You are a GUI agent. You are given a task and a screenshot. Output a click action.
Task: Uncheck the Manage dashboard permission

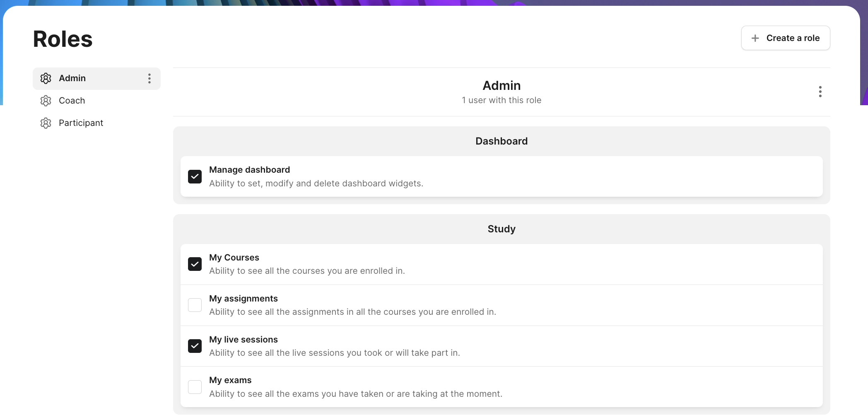[195, 176]
